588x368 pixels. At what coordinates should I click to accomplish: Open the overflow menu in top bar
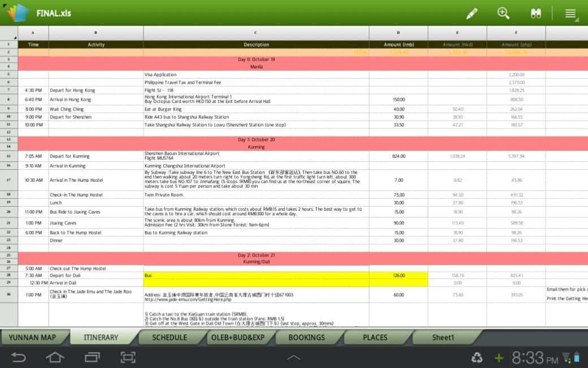[570, 14]
